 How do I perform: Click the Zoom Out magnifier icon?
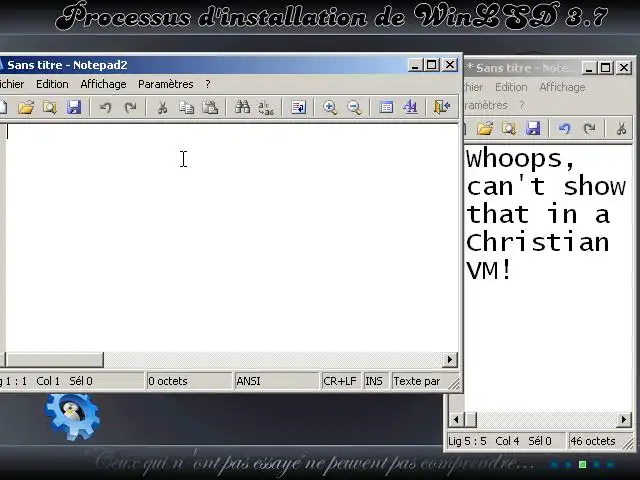[354, 107]
